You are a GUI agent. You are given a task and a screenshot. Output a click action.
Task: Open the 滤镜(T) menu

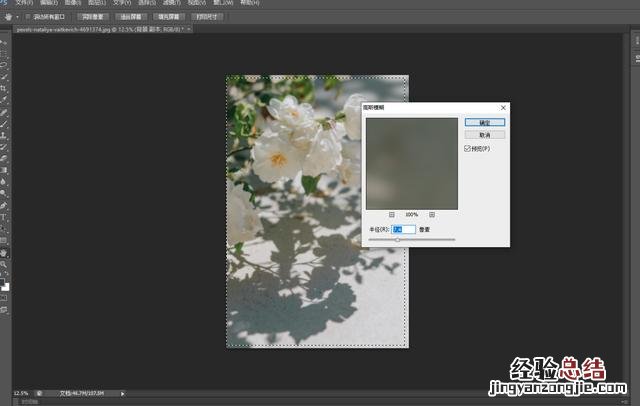[x=171, y=2]
